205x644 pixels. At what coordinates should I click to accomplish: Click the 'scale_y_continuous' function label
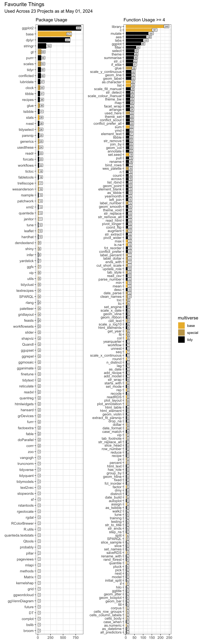pos(106,72)
